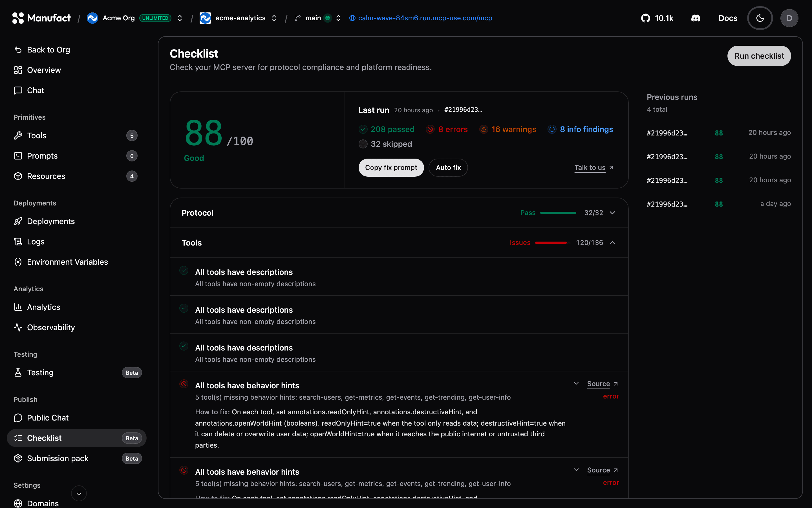Click the Logs icon in sidebar

[x=18, y=242]
